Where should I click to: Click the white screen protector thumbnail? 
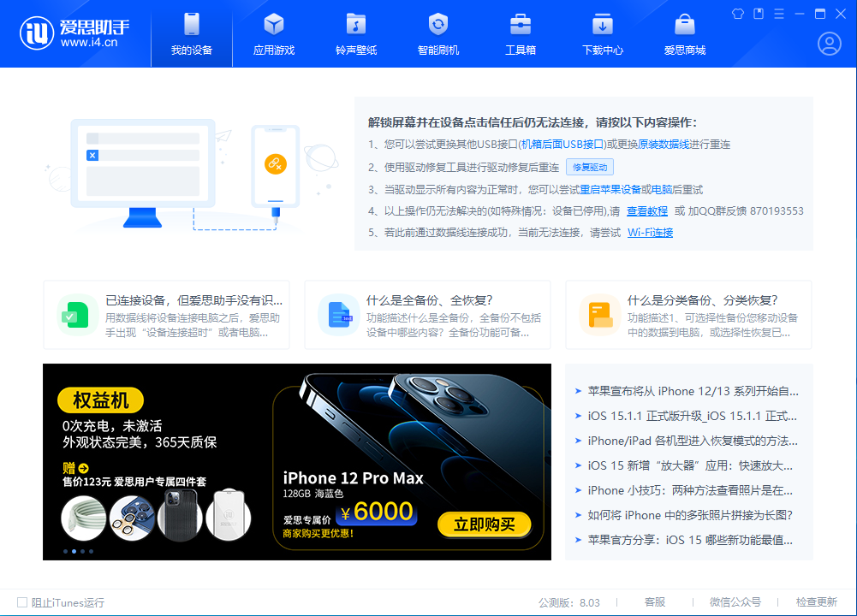[229, 516]
